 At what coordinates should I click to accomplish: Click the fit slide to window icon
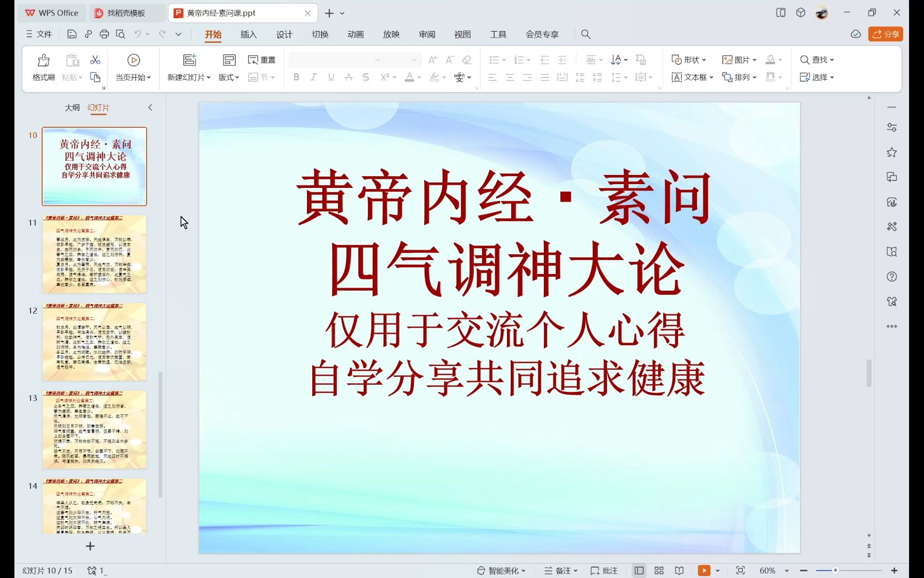point(741,571)
